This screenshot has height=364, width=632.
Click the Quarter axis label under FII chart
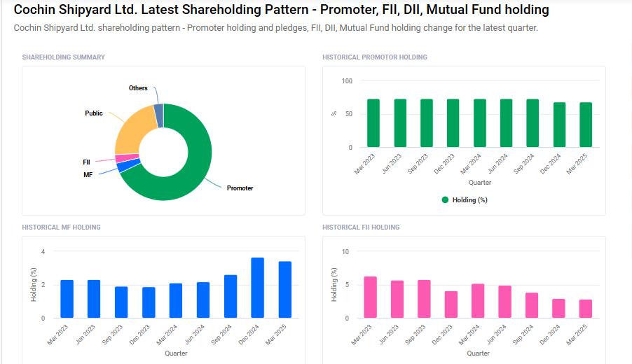coord(478,353)
